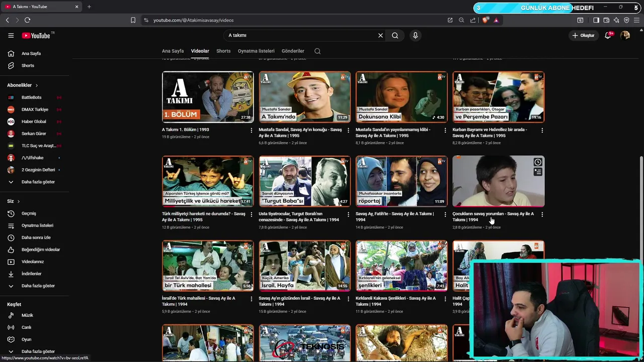
Task: Bookmark this page icon
Action: pyautogui.click(x=133, y=20)
